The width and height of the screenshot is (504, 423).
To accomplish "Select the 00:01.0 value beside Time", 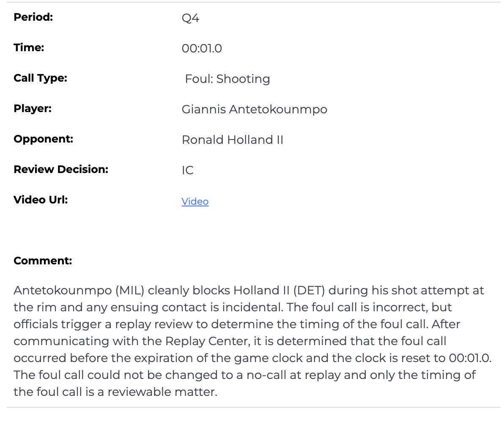I will (202, 49).
